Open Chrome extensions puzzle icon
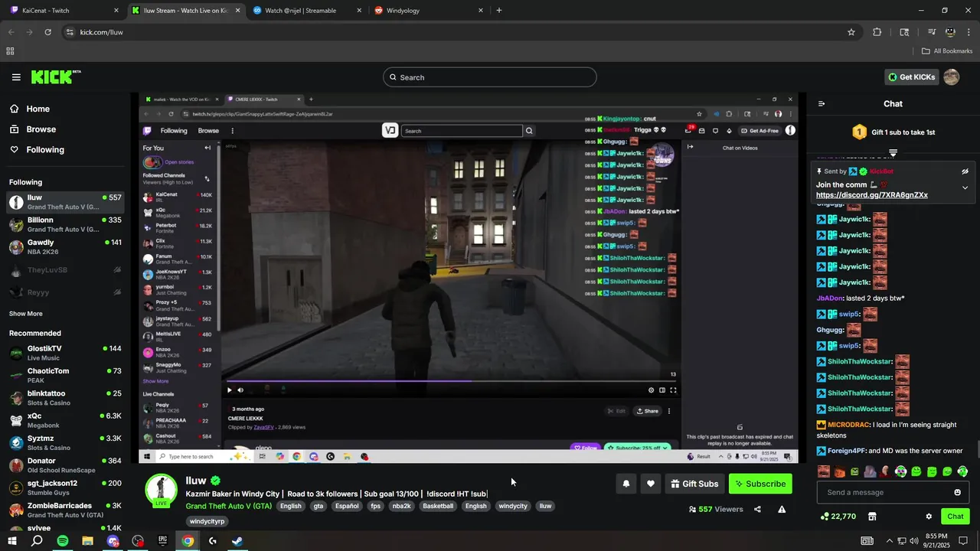This screenshot has height=551, width=980. (x=877, y=32)
